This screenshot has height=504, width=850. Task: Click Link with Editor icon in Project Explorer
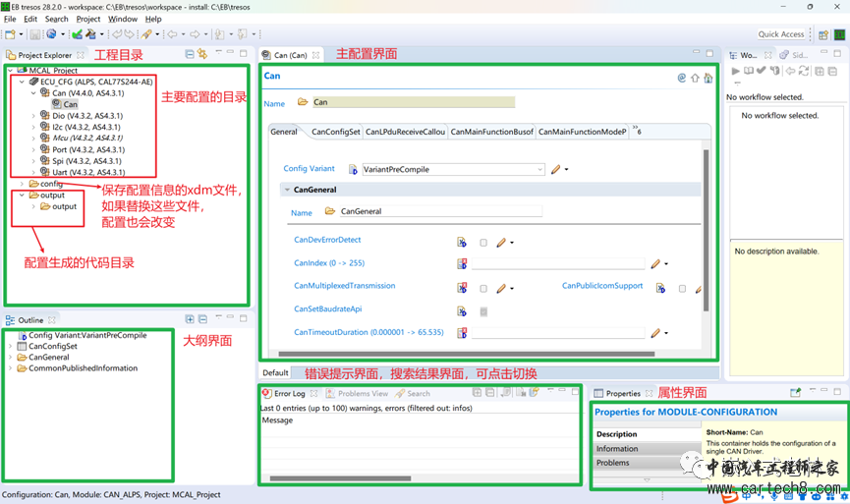(x=201, y=54)
